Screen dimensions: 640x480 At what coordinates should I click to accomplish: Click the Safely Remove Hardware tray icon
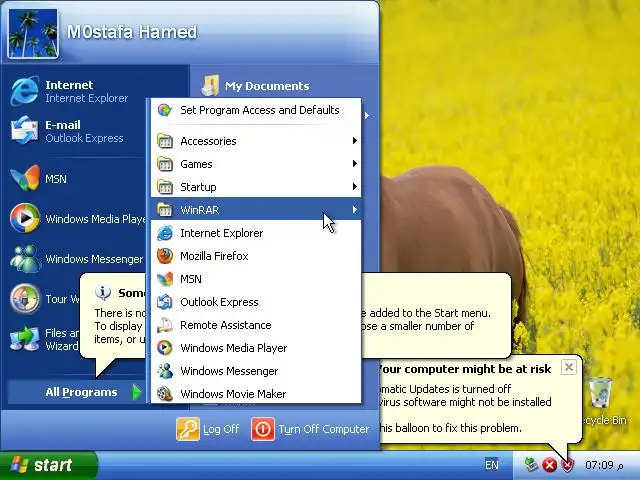[x=531, y=464]
